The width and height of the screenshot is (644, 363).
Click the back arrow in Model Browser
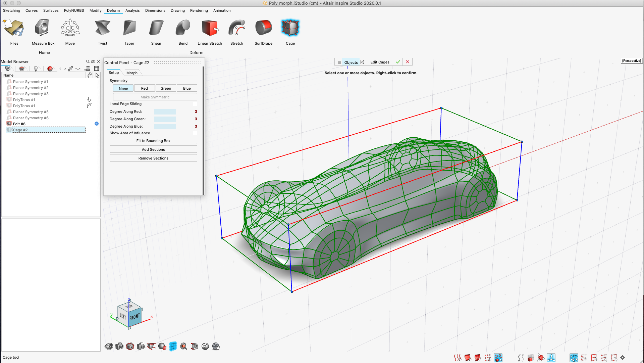click(60, 69)
